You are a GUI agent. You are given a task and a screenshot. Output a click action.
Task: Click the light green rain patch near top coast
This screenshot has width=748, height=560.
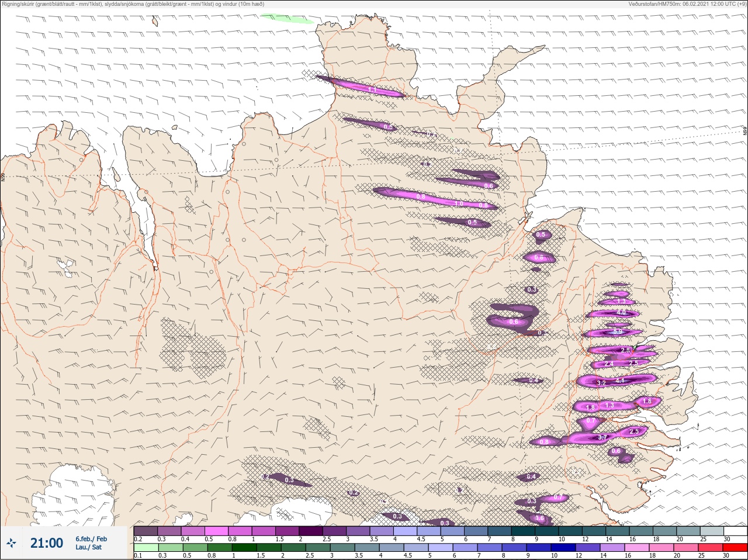pos(286,18)
